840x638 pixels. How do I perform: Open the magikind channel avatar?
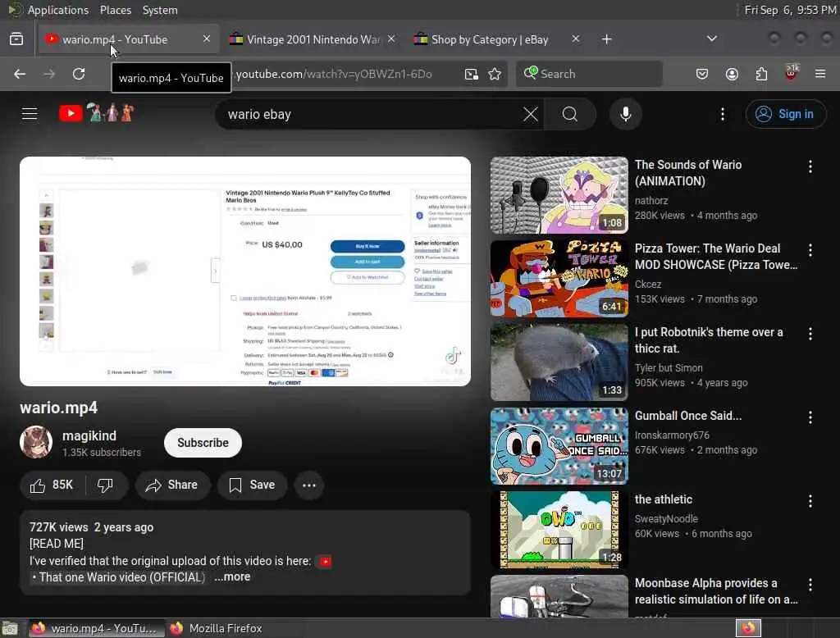pyautogui.click(x=36, y=443)
